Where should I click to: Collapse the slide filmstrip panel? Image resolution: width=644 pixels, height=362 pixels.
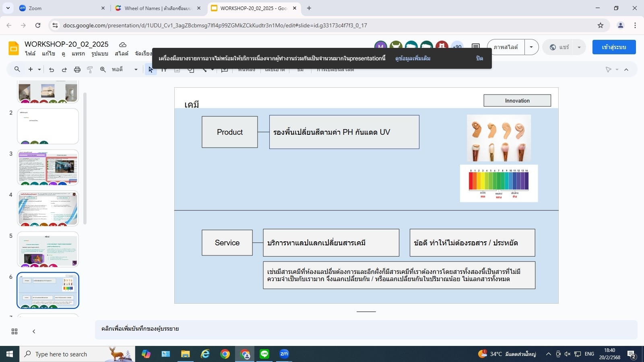click(34, 331)
